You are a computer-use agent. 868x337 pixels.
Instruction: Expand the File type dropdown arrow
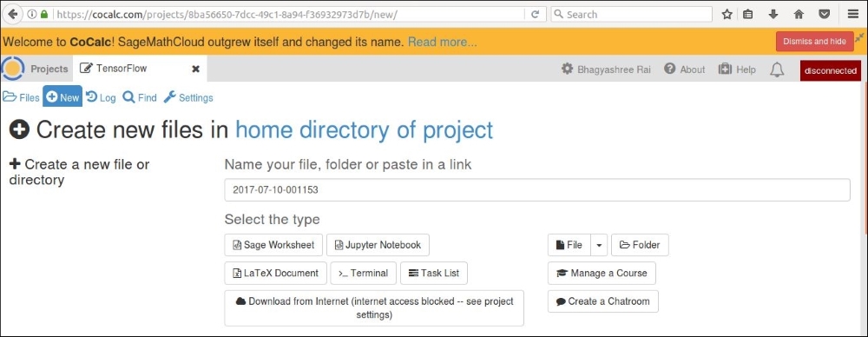599,245
